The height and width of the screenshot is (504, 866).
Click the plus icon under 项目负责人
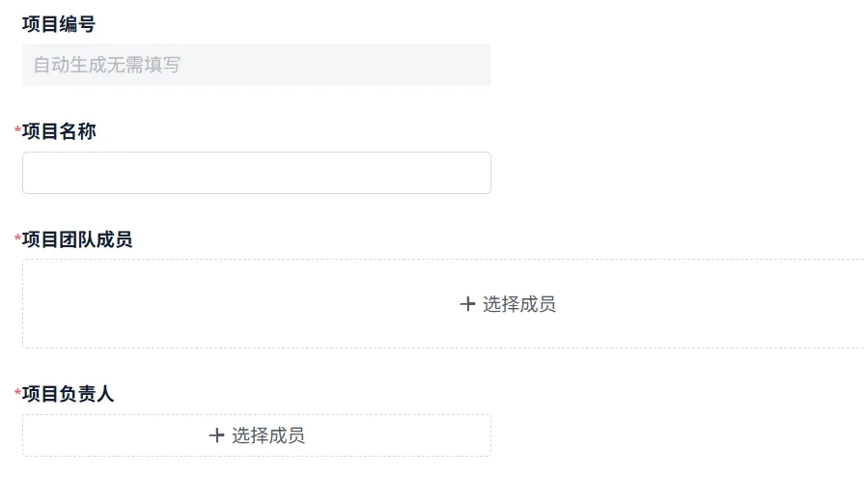217,435
